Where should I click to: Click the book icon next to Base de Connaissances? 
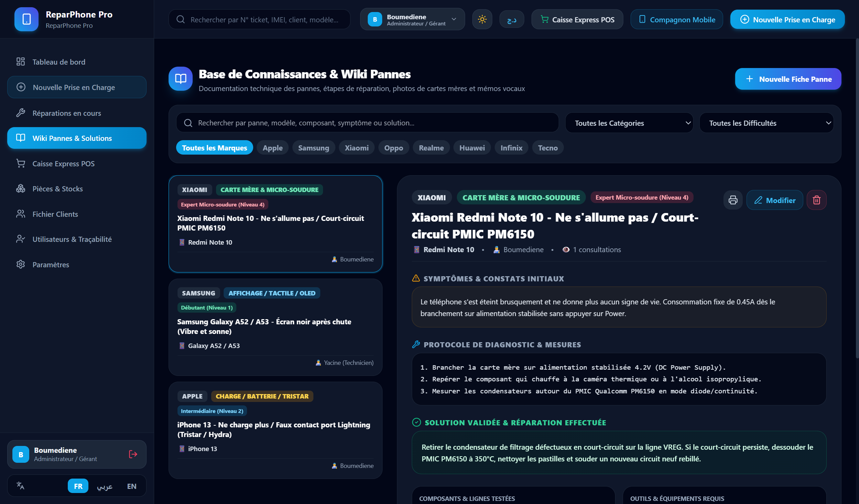coord(181,79)
